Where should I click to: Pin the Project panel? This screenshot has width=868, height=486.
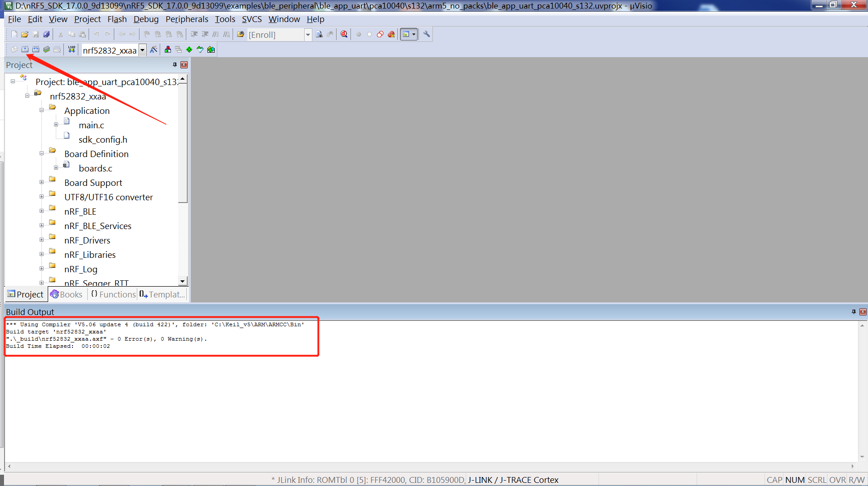coord(175,65)
